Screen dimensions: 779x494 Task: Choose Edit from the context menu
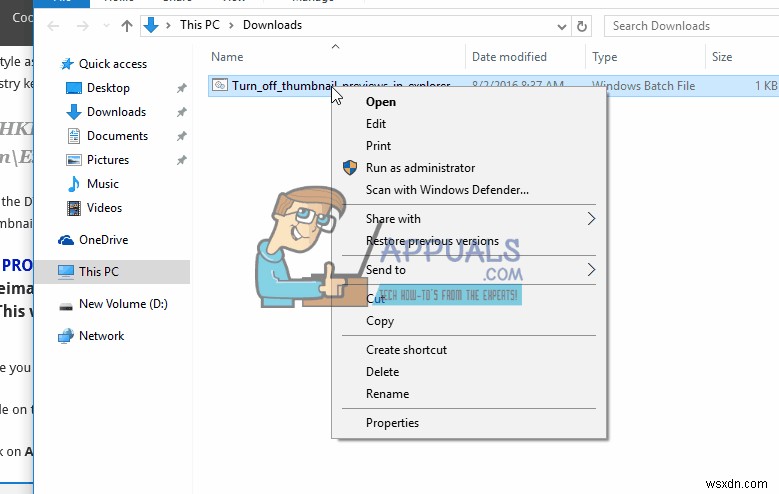[x=376, y=124]
